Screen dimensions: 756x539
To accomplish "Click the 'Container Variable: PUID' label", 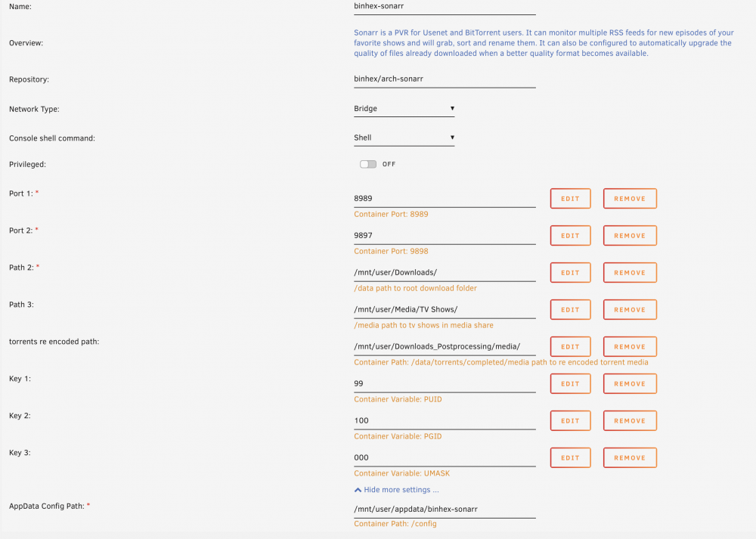I will (398, 399).
